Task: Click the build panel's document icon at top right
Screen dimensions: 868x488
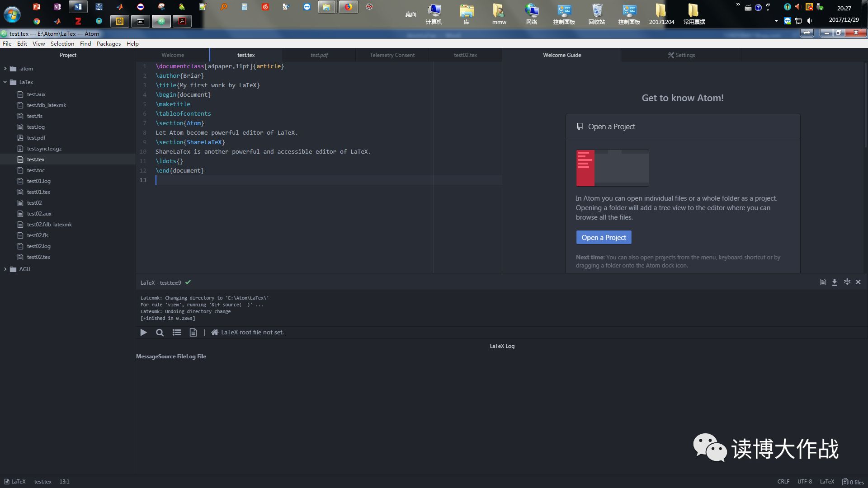Action: (x=823, y=282)
